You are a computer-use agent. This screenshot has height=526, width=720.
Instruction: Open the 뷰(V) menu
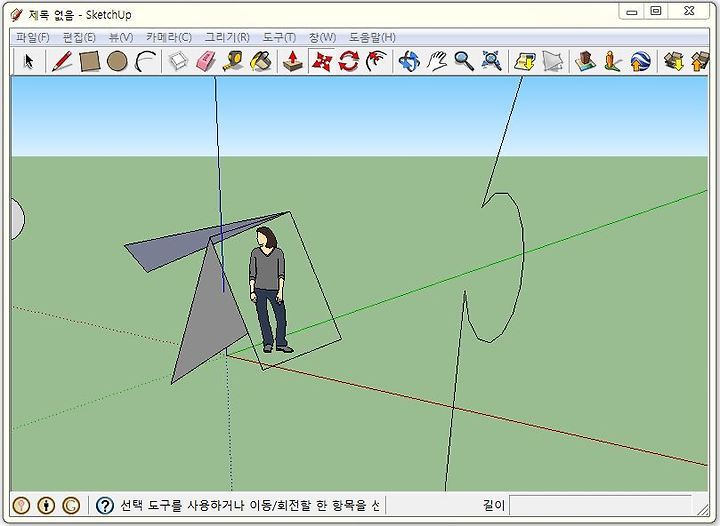[x=121, y=37]
